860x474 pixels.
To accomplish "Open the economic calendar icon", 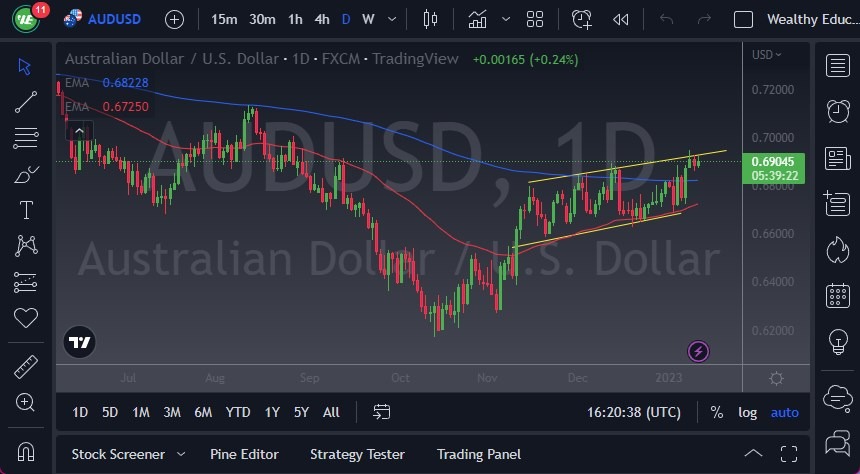I will point(838,295).
